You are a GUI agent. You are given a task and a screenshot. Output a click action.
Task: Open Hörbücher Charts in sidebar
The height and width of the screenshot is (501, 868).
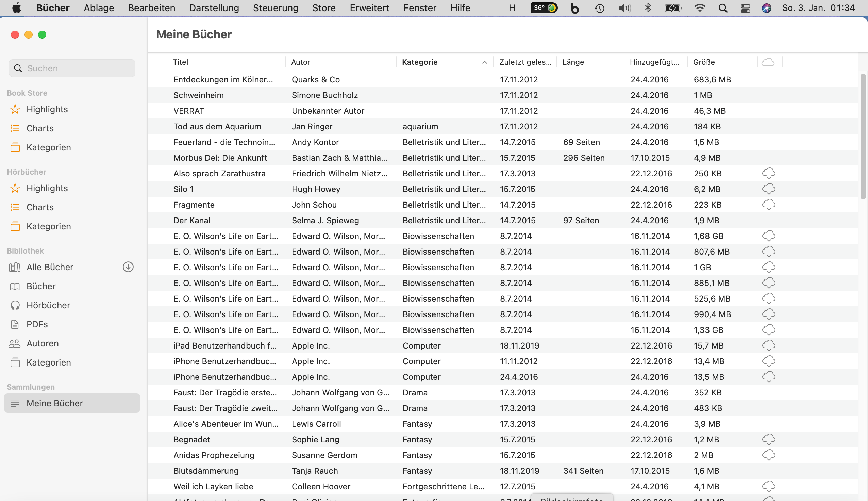tap(40, 207)
